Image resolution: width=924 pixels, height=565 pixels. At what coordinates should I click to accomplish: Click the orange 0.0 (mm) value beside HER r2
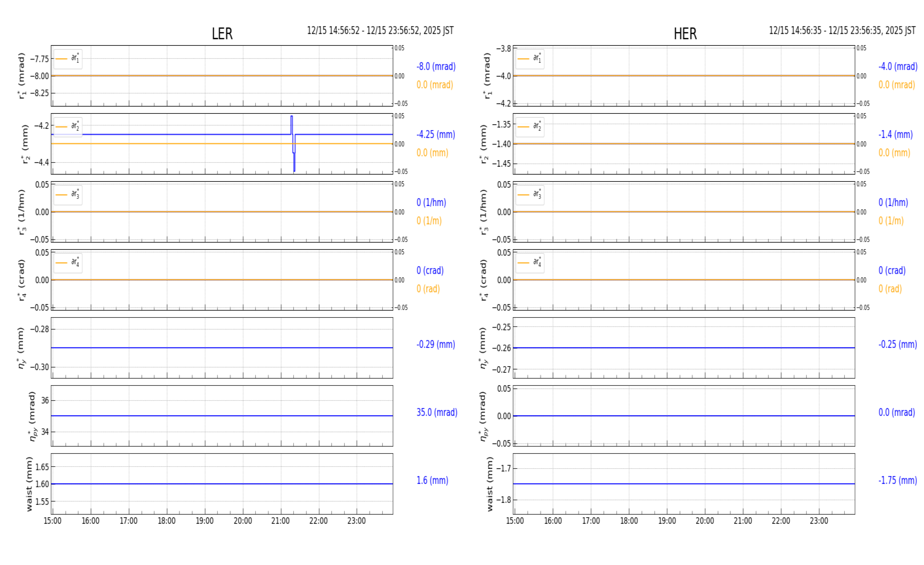[x=895, y=153]
